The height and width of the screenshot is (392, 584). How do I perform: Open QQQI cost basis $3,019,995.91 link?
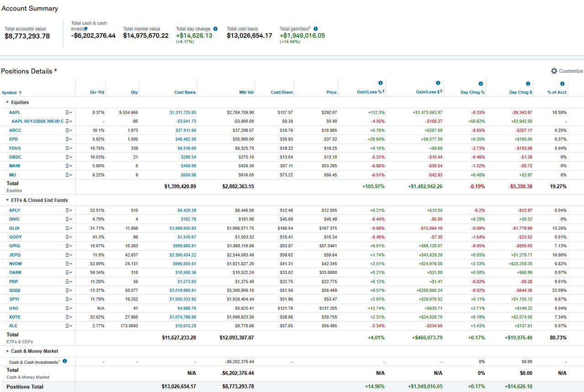click(x=183, y=290)
